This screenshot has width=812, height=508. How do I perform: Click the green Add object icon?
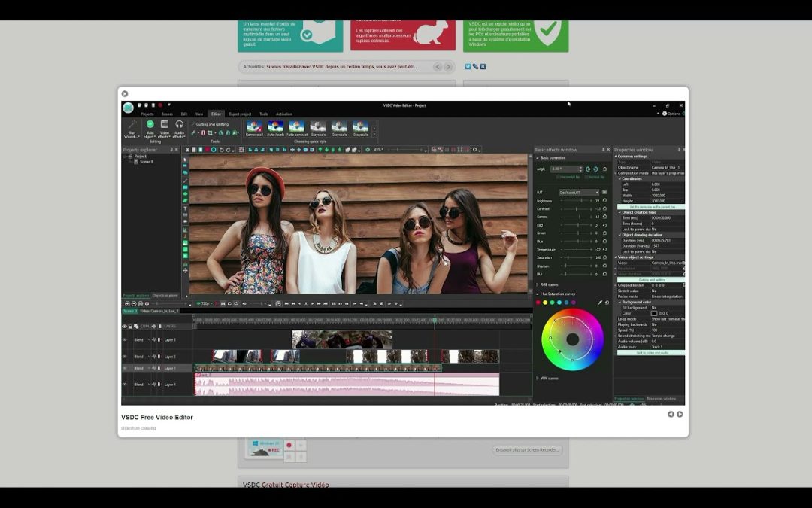click(150, 124)
